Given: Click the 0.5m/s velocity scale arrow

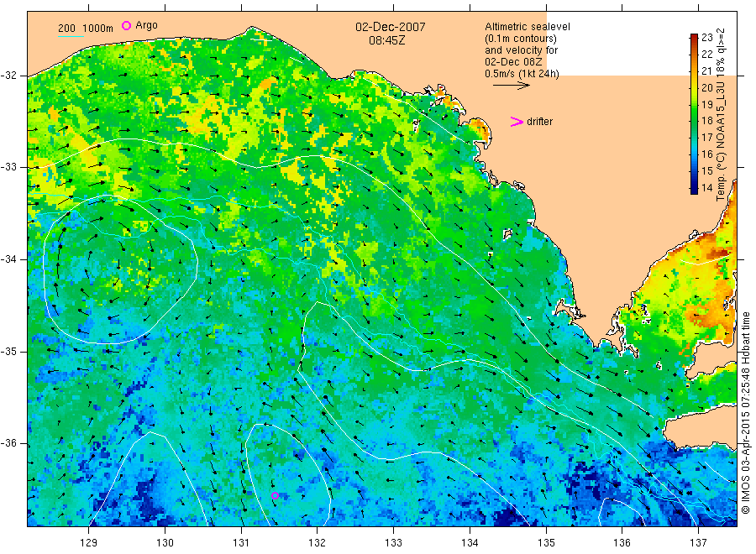Looking at the screenshot, I should 511,86.
